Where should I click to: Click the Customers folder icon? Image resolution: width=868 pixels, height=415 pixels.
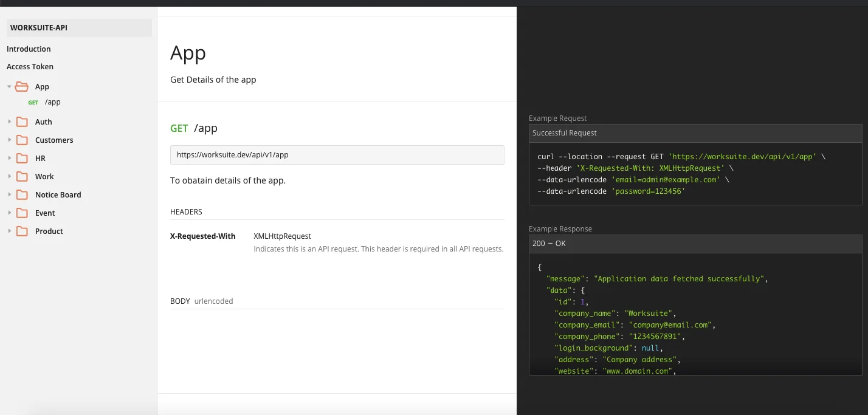22,140
